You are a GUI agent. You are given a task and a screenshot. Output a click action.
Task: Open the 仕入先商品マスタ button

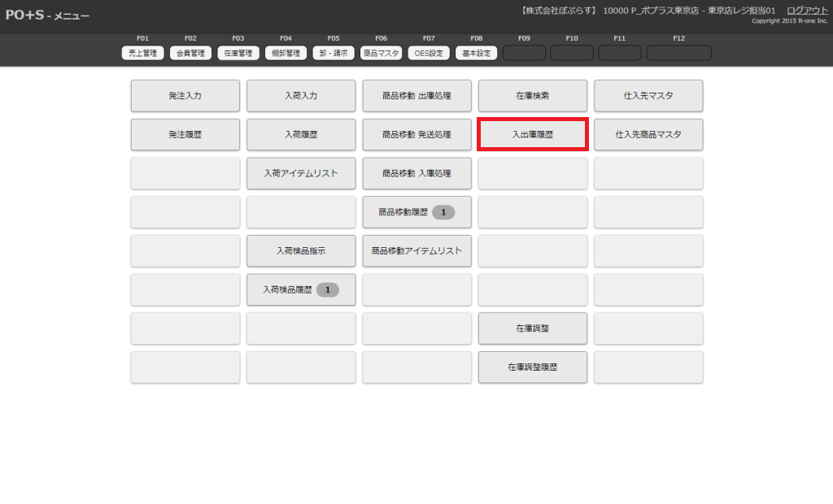pos(648,135)
